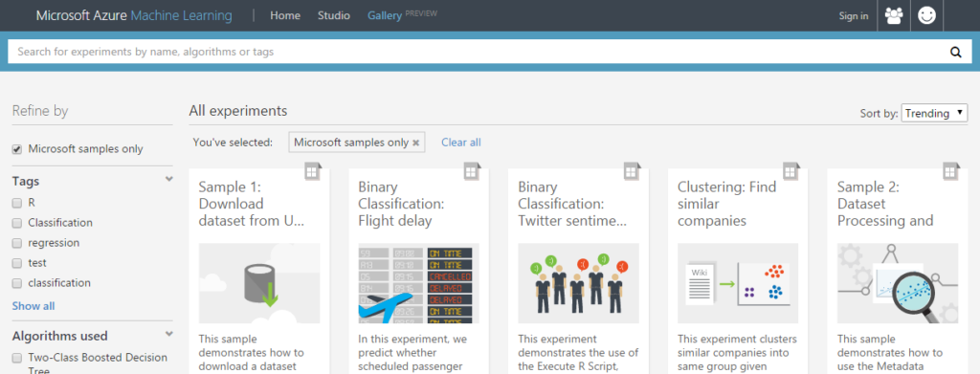Open the Gallery nav item
Viewport: 980px width, 374px height.
(385, 15)
